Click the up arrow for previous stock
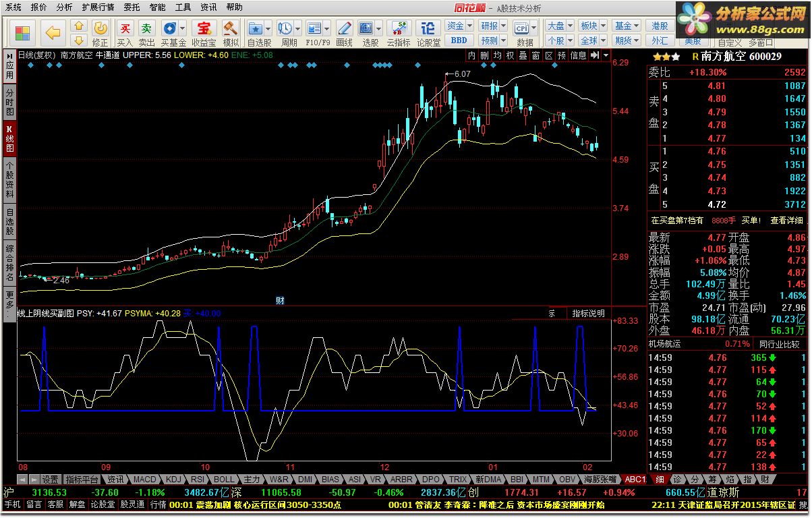Screen dimensions: 812x518 78,26
